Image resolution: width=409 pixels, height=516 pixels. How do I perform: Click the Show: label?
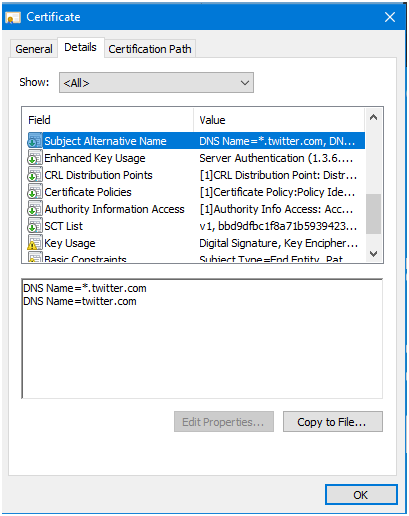34,82
